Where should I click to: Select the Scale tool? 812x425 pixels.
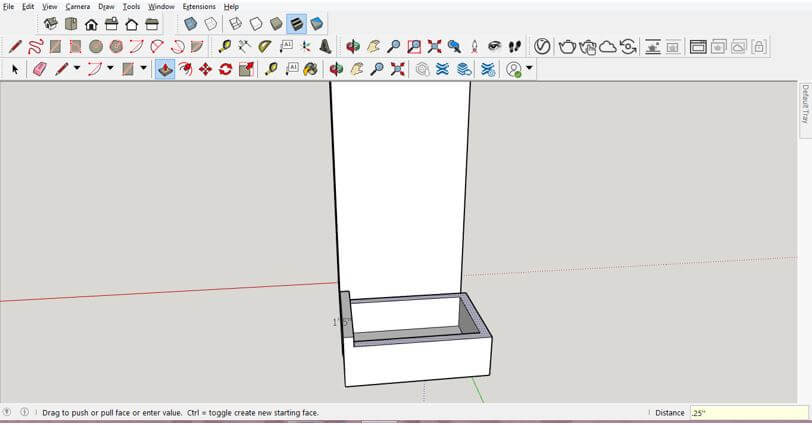pyautogui.click(x=246, y=69)
